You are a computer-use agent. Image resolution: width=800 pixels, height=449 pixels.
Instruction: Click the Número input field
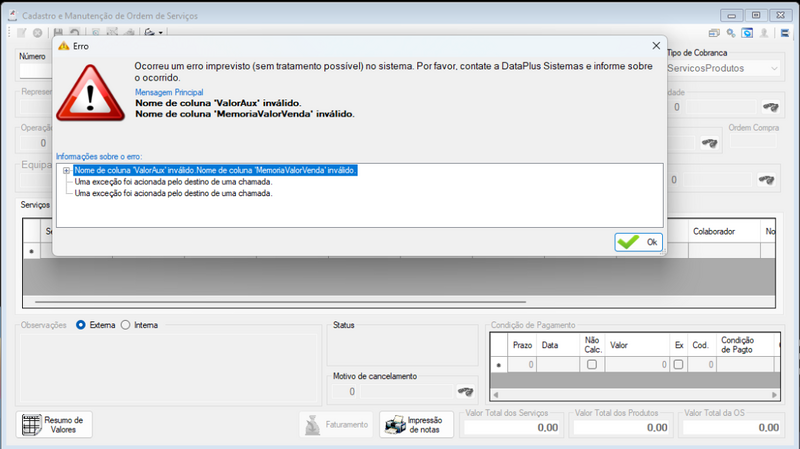click(x=36, y=71)
